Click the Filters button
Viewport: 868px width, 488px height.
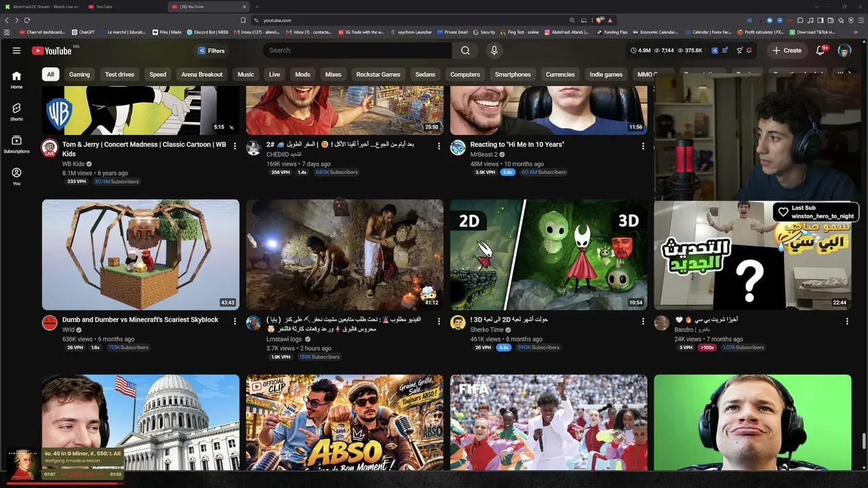(212, 51)
